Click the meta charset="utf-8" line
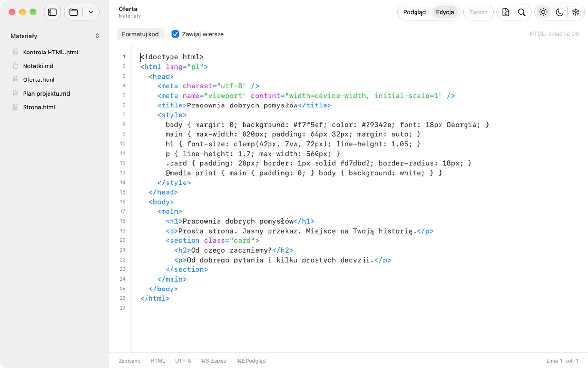 pos(208,86)
